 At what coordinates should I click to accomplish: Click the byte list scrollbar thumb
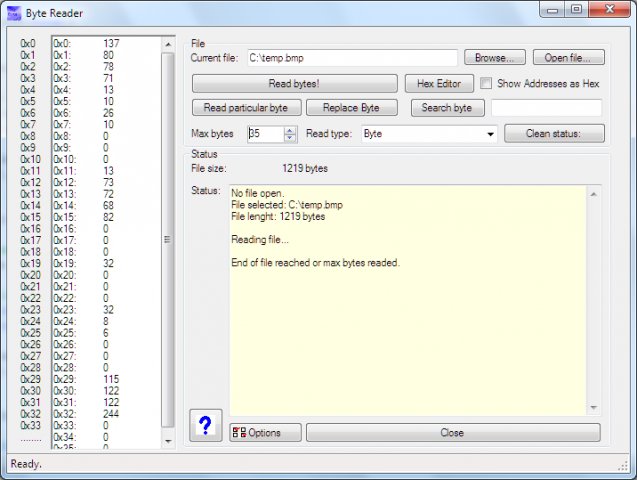tap(167, 240)
